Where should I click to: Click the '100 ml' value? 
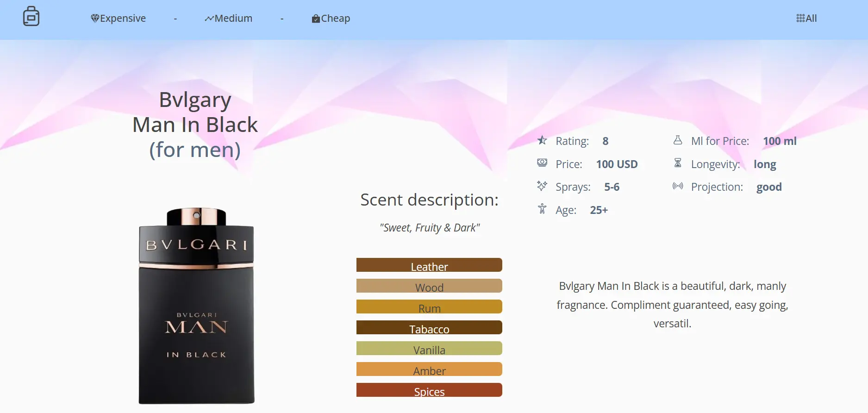780,141
